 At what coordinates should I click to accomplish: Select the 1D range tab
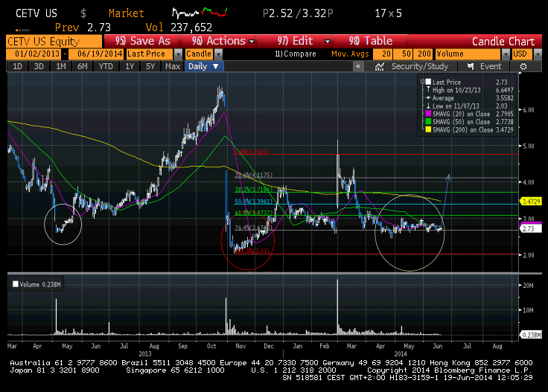tap(17, 66)
